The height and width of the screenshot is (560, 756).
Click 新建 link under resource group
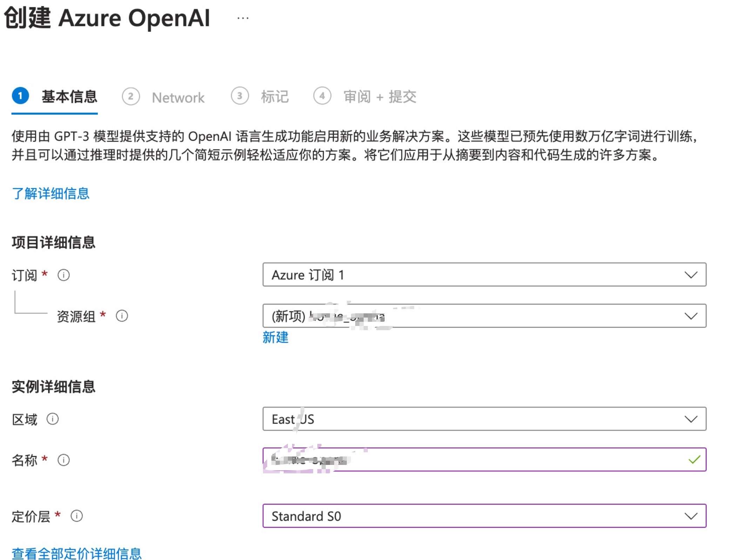276,337
